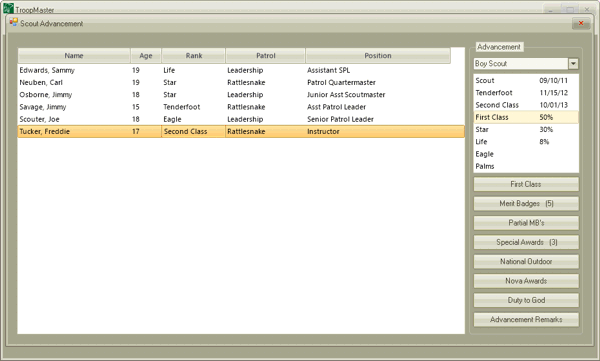This screenshot has height=361, width=600.
Task: Select the Life 8% rank row
Action: point(526,142)
